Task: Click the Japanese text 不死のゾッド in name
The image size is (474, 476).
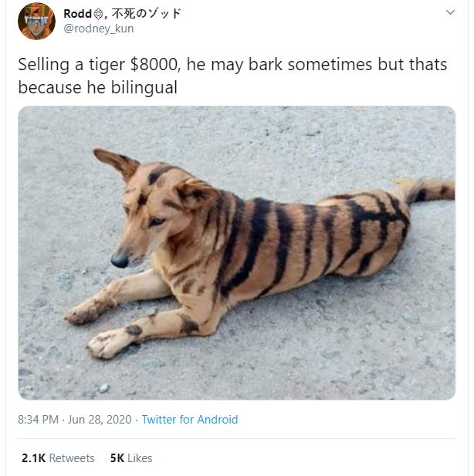Action: 147,14
